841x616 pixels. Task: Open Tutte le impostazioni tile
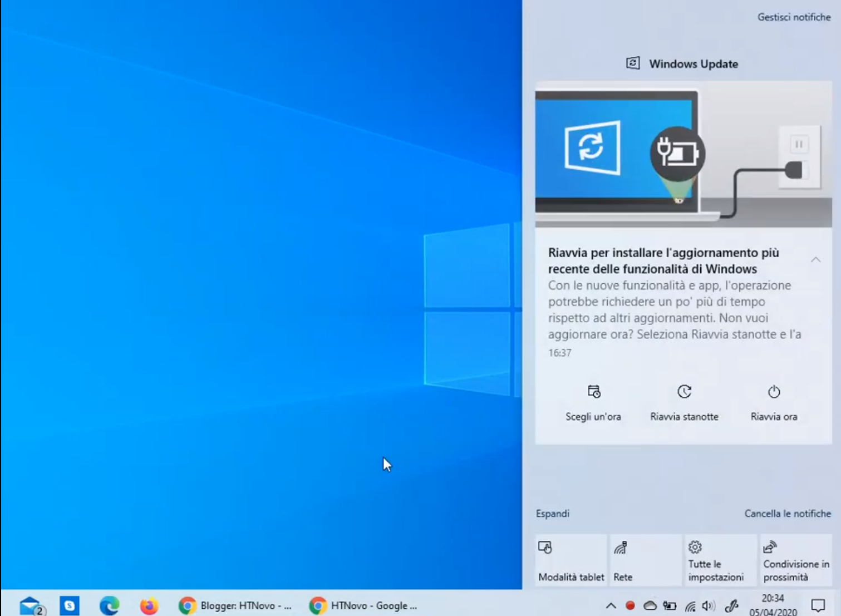click(x=721, y=560)
